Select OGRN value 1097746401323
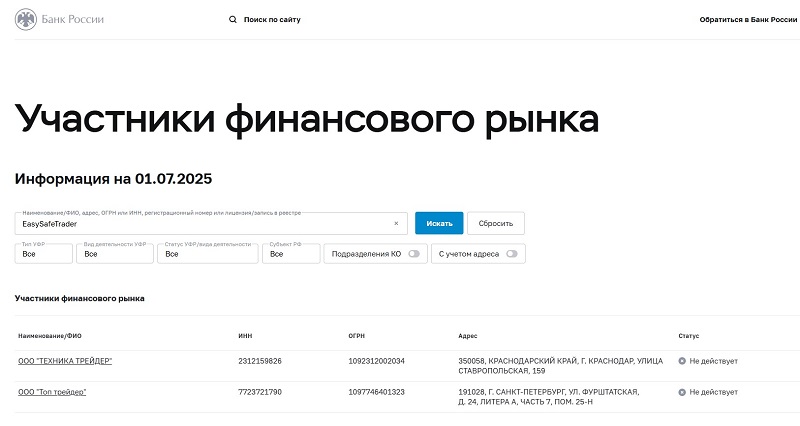The image size is (800, 426). point(377,392)
